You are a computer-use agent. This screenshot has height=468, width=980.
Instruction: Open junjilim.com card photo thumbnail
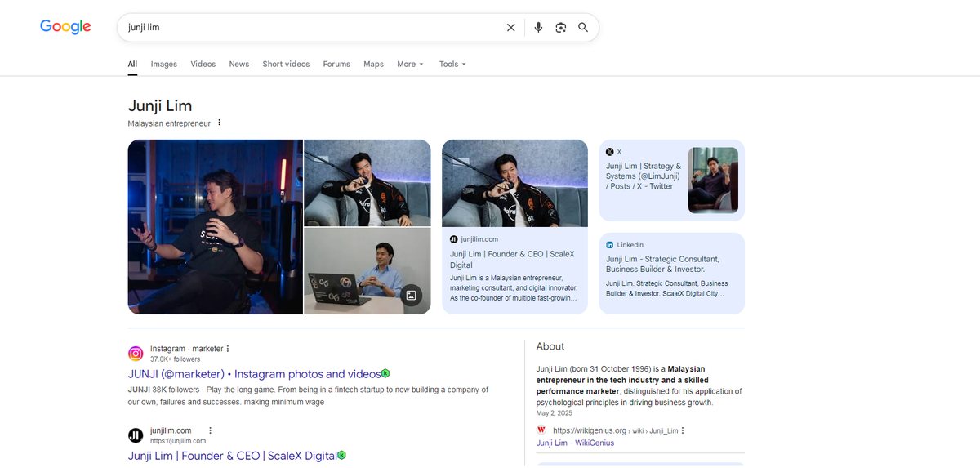(514, 183)
